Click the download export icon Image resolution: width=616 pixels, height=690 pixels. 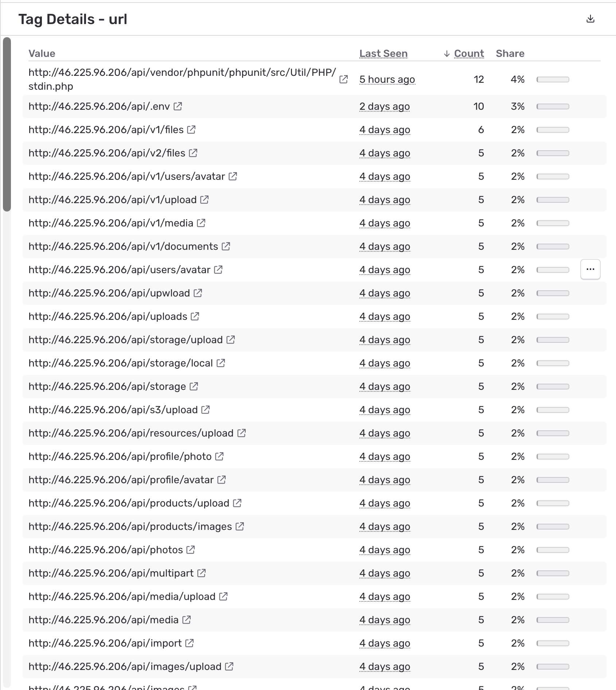(590, 19)
